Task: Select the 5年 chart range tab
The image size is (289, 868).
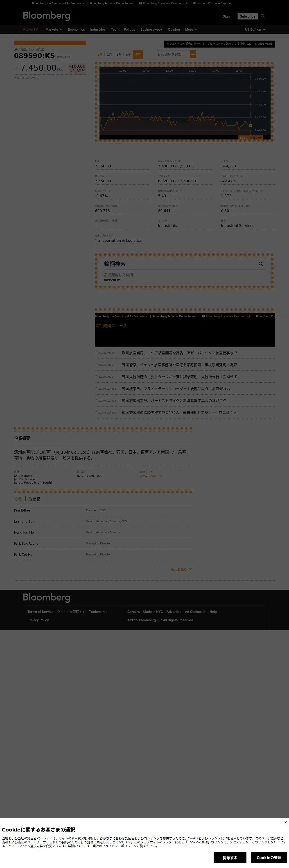Action: 128,55
